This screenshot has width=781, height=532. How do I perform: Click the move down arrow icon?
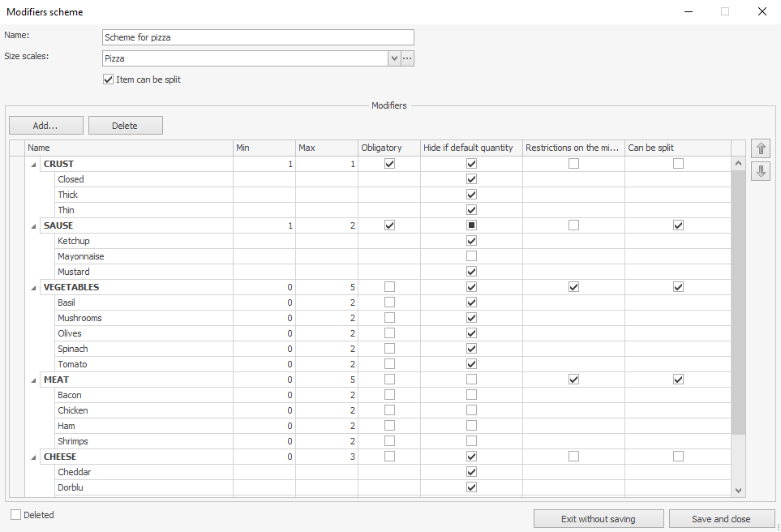(761, 171)
